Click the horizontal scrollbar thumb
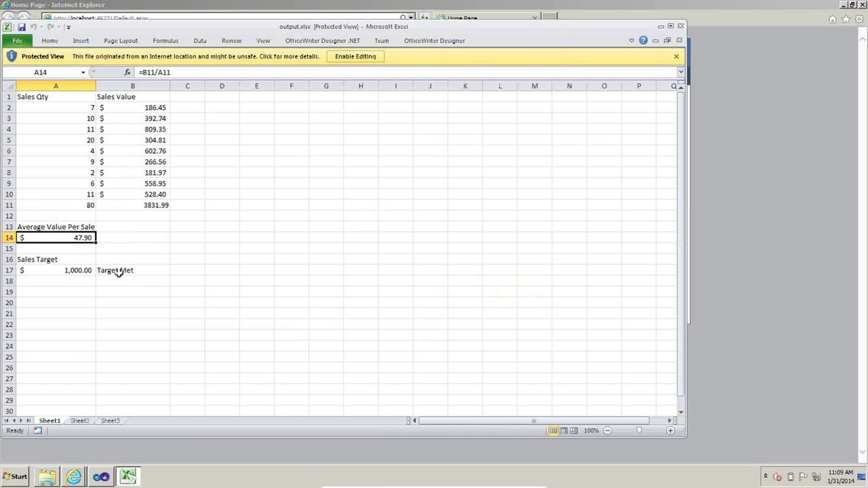This screenshot has width=868, height=488. click(534, 420)
